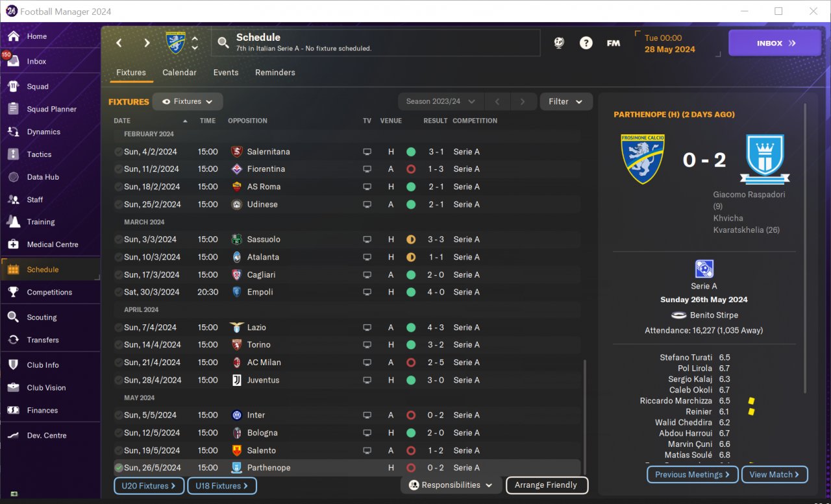Open the FM menu icon
831x504 pixels.
[614, 43]
